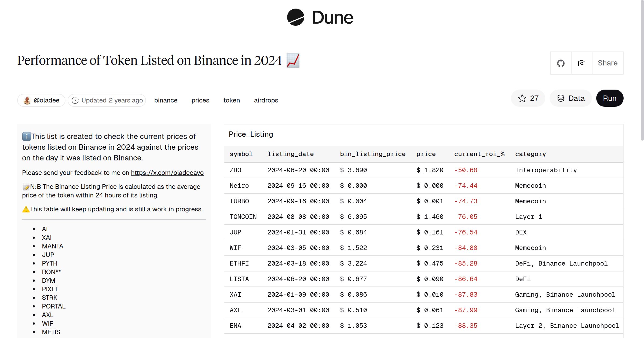Click the Price_Listing widget title

pos(251,134)
